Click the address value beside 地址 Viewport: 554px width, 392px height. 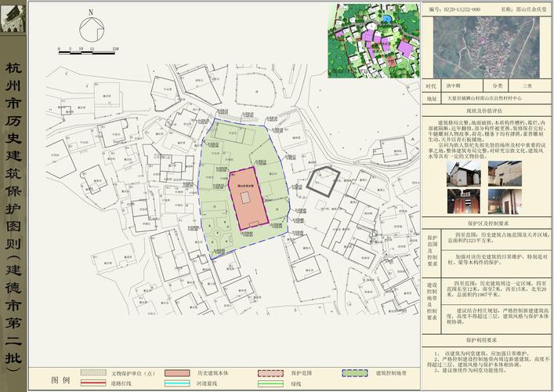pyautogui.click(x=484, y=99)
